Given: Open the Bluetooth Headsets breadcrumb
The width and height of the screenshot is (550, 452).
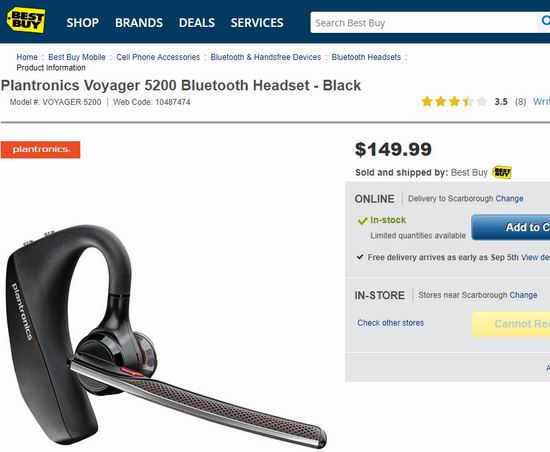Looking at the screenshot, I should (x=366, y=57).
